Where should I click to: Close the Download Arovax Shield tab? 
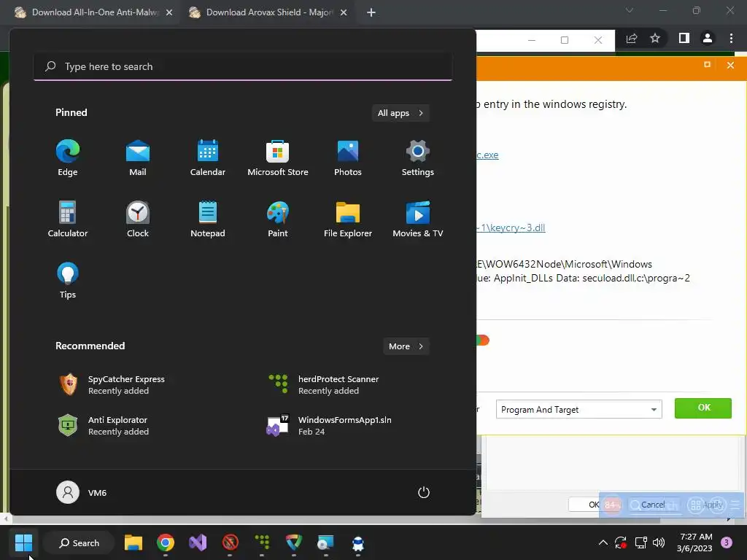344,13
